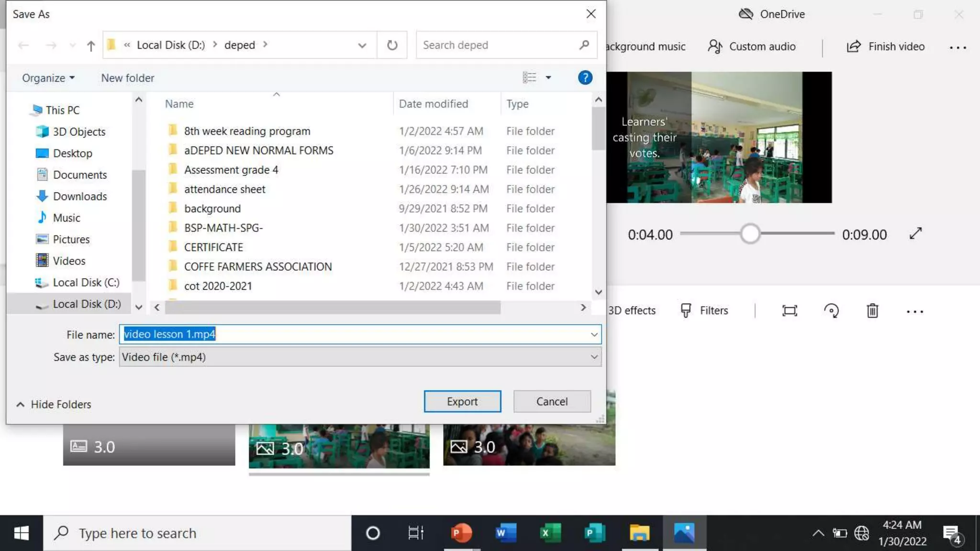Click the remove black bars resize icon

point(790,311)
